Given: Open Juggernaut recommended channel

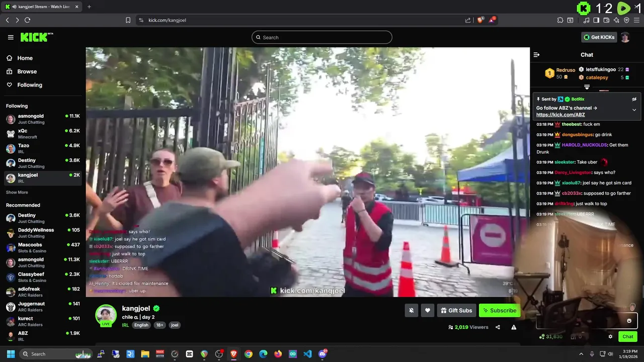Looking at the screenshot, I should pyautogui.click(x=43, y=307).
